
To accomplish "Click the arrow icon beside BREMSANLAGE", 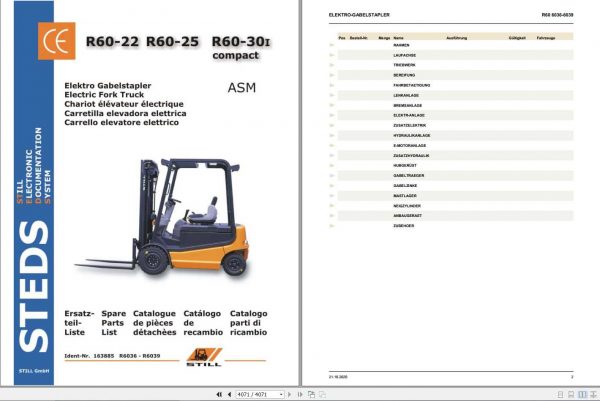I will coord(332,105).
